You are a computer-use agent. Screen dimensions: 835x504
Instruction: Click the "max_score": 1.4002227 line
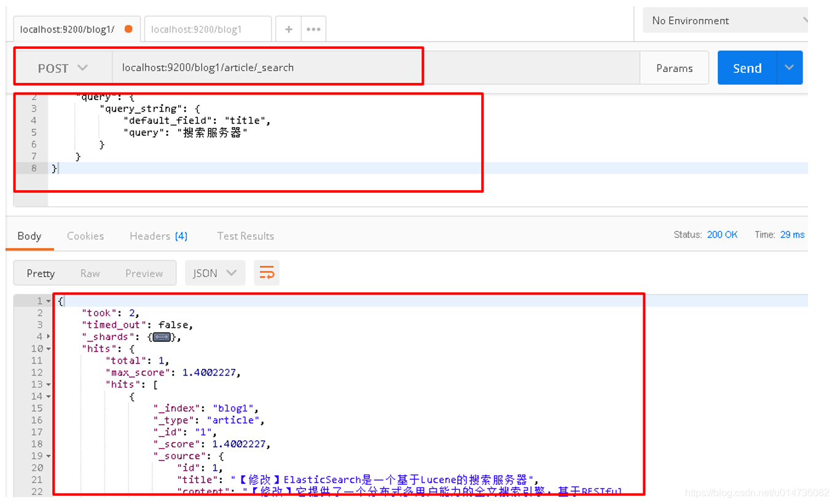173,373
